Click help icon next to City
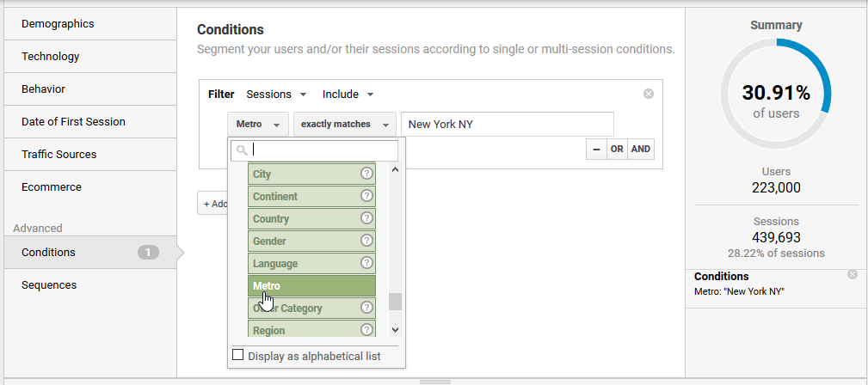 pyautogui.click(x=366, y=174)
